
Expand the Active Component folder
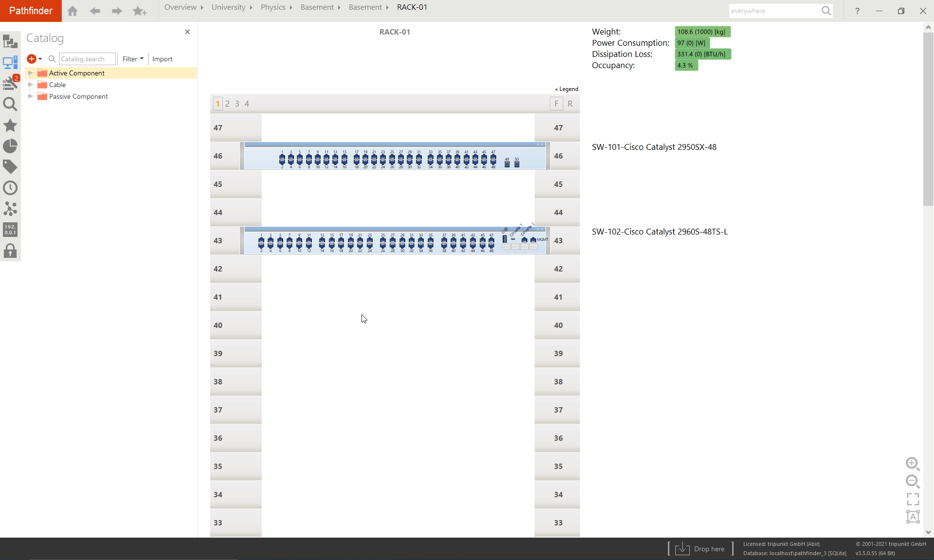(x=31, y=73)
